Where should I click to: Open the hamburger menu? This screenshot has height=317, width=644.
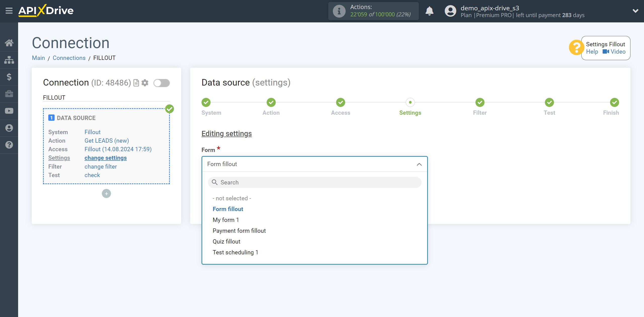point(9,11)
